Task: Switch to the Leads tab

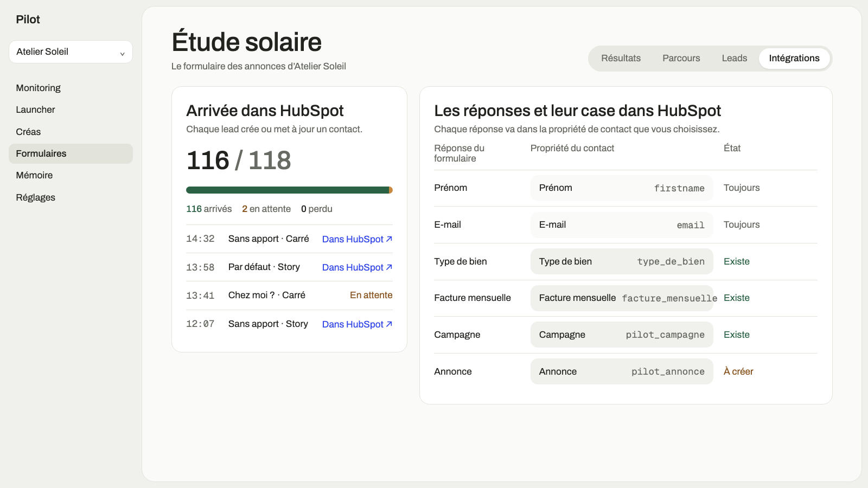Action: pyautogui.click(x=734, y=58)
